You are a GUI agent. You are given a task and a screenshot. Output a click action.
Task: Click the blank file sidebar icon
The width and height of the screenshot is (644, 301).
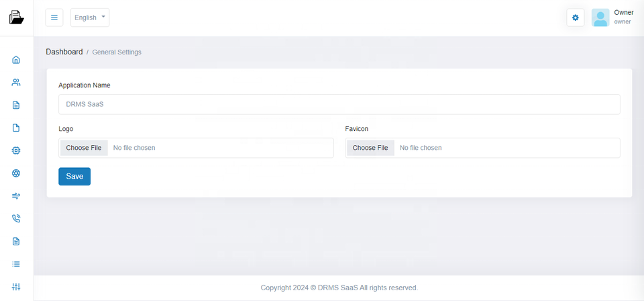tap(16, 128)
